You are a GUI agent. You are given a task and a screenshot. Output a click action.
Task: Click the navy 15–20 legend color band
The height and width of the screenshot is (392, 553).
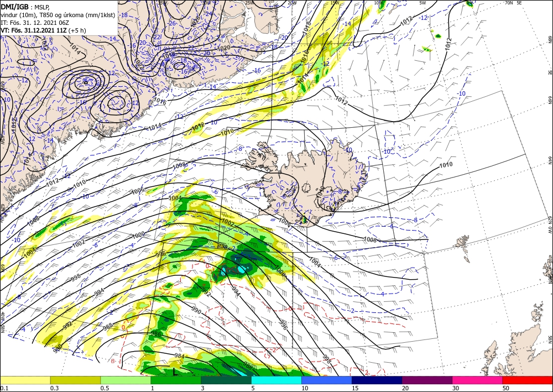click(377, 380)
